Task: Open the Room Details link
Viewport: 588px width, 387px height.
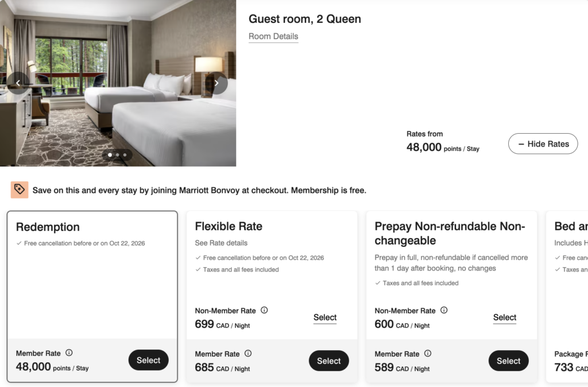Action: click(273, 36)
